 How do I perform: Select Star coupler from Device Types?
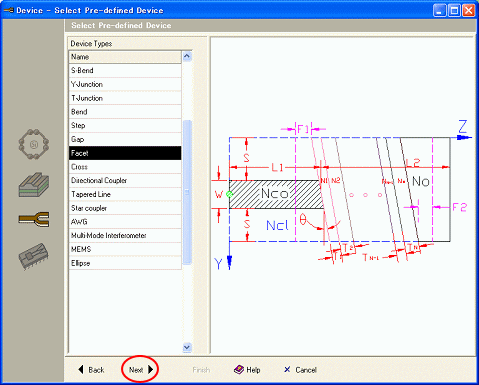coord(125,208)
